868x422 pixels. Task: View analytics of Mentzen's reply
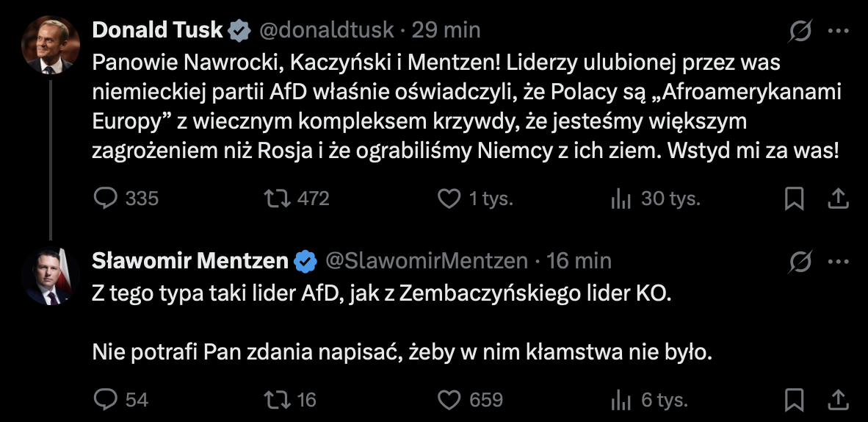pos(621,399)
